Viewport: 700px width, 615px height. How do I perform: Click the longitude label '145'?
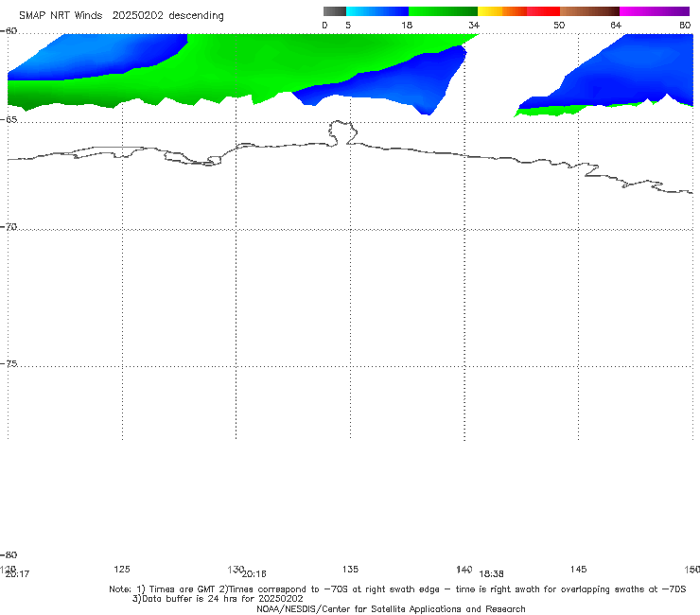[x=579, y=569]
